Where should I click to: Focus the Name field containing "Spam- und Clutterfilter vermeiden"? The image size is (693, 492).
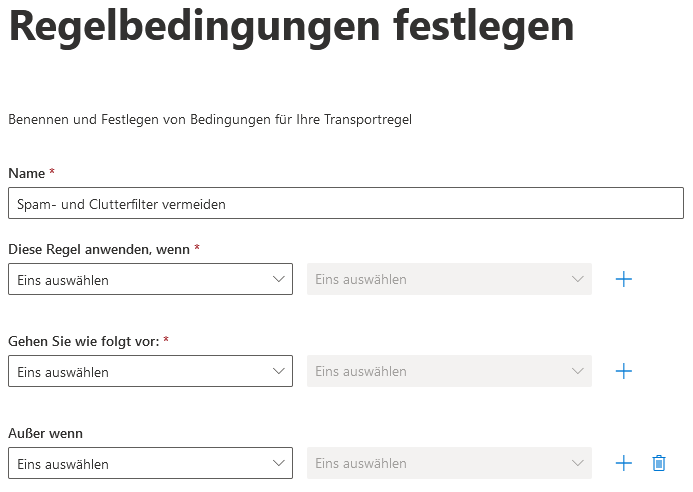pos(345,203)
